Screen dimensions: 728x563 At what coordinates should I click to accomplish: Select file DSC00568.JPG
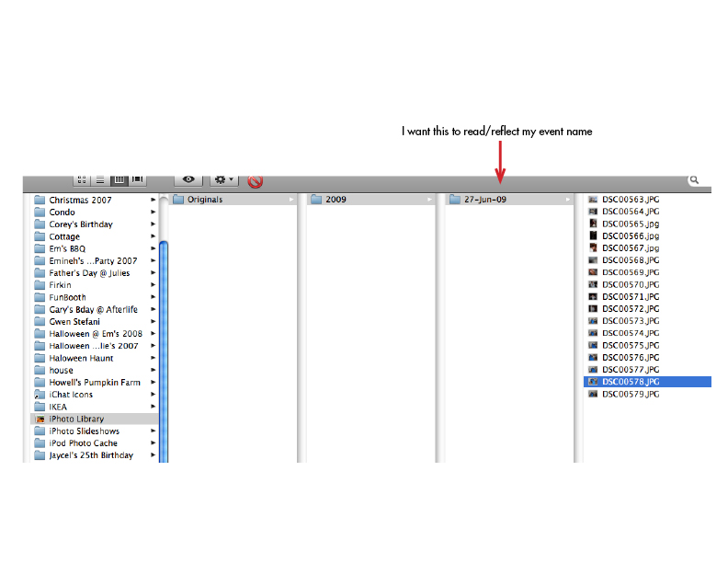(647, 260)
